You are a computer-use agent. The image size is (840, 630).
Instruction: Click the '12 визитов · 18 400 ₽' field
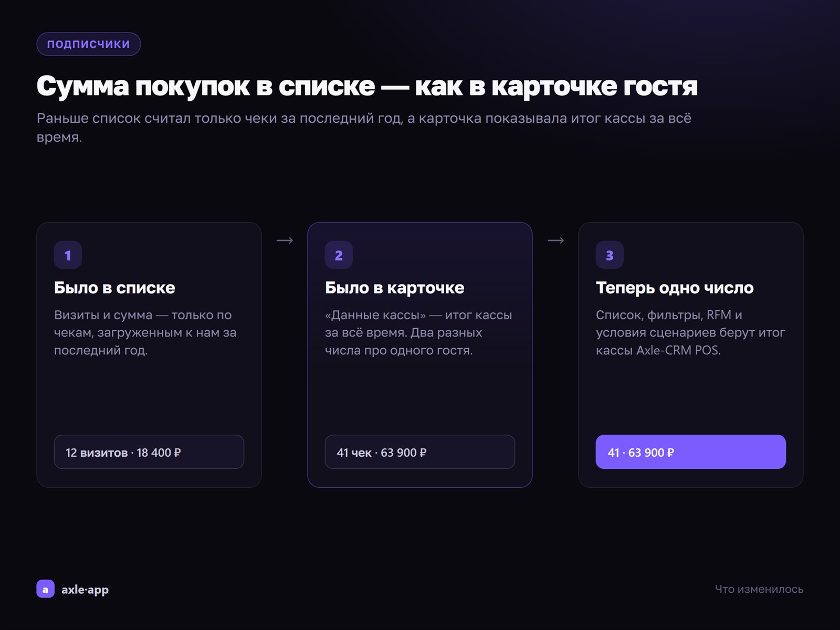[x=149, y=452]
